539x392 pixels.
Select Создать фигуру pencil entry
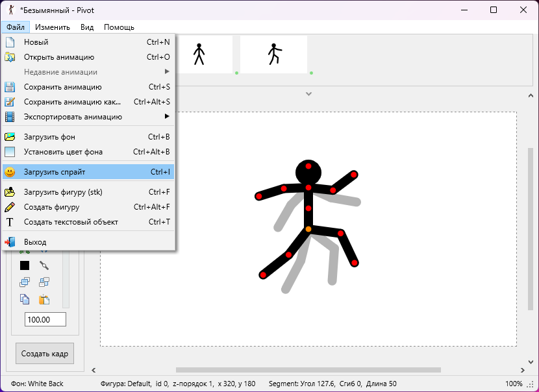coord(88,207)
